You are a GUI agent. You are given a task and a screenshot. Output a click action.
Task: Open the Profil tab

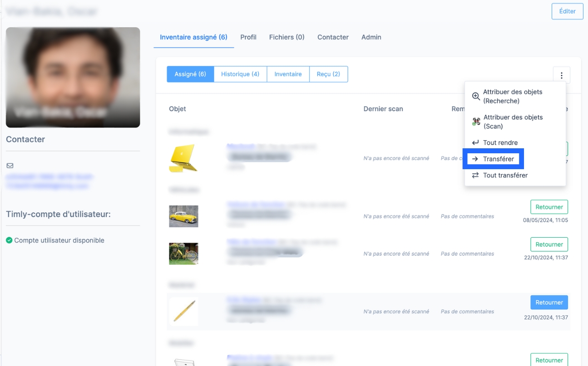pyautogui.click(x=248, y=37)
